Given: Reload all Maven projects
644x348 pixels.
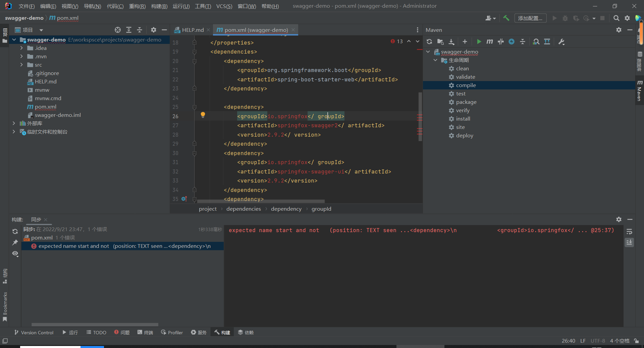Looking at the screenshot, I should point(429,42).
